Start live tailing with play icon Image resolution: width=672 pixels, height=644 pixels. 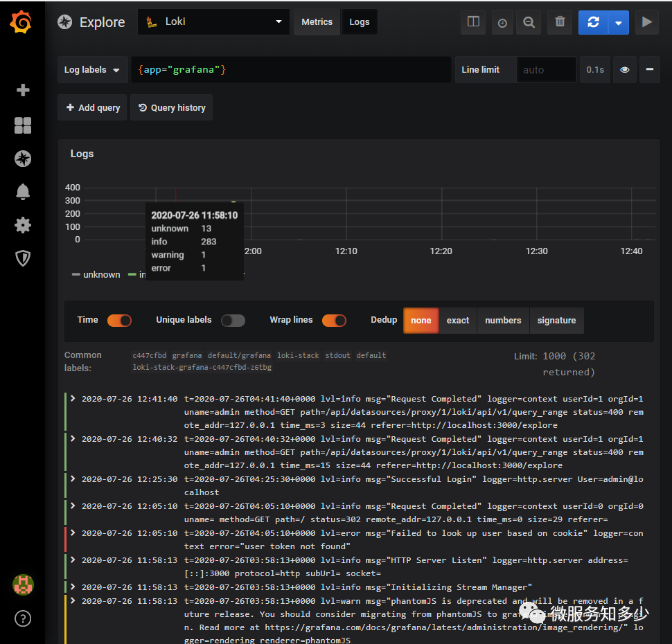click(647, 22)
